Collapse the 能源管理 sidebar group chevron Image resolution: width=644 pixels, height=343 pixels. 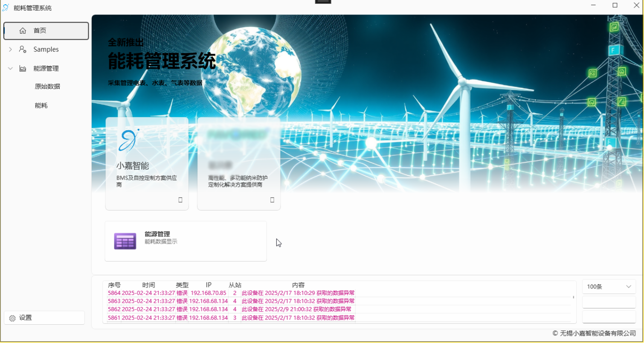click(10, 68)
